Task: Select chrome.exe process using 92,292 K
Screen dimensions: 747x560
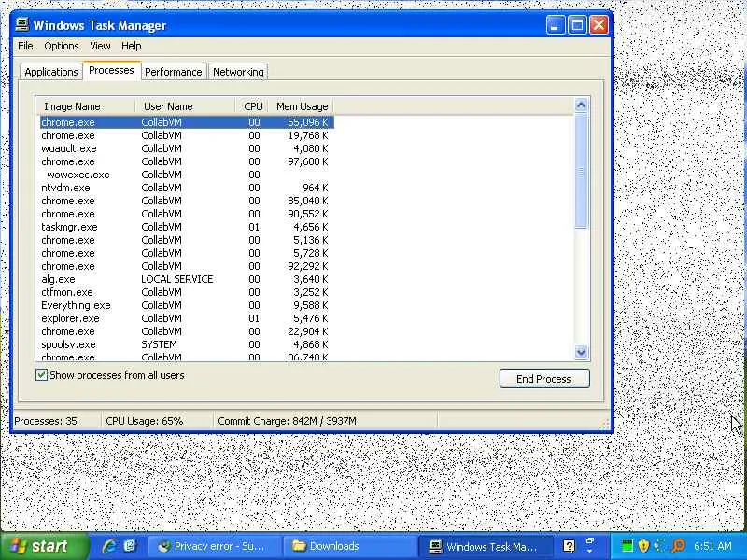Action: tap(187, 266)
